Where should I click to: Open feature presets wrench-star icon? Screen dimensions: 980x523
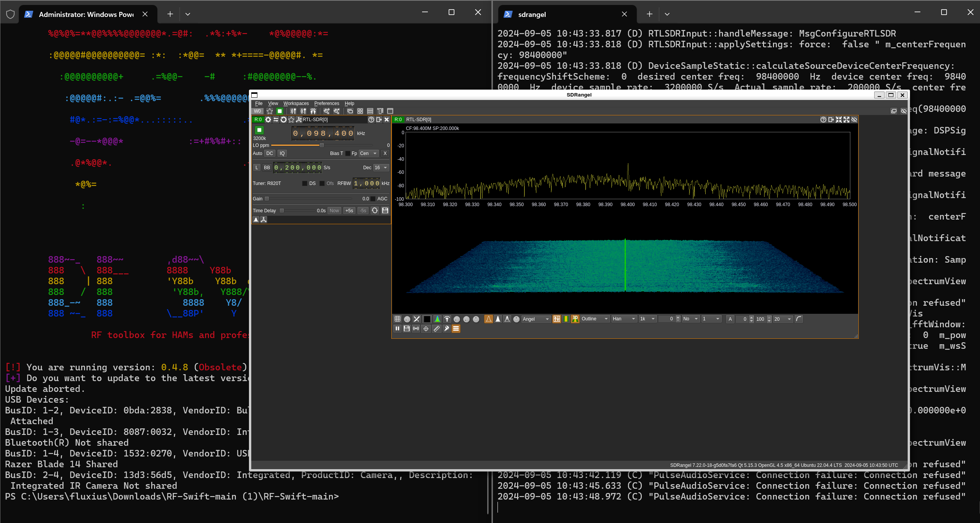(337, 111)
